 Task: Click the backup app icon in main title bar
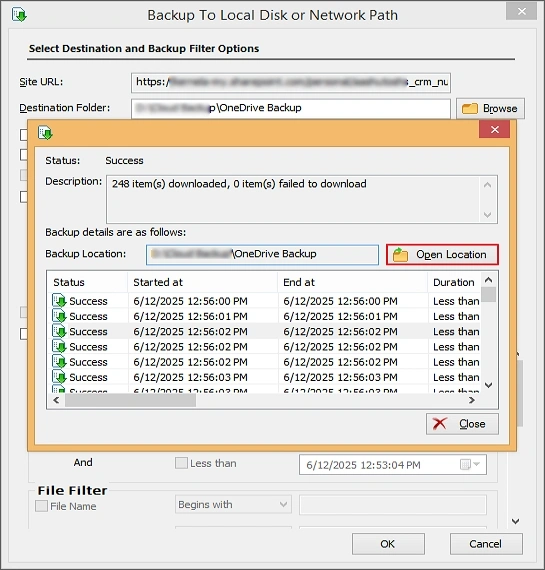coord(19,15)
